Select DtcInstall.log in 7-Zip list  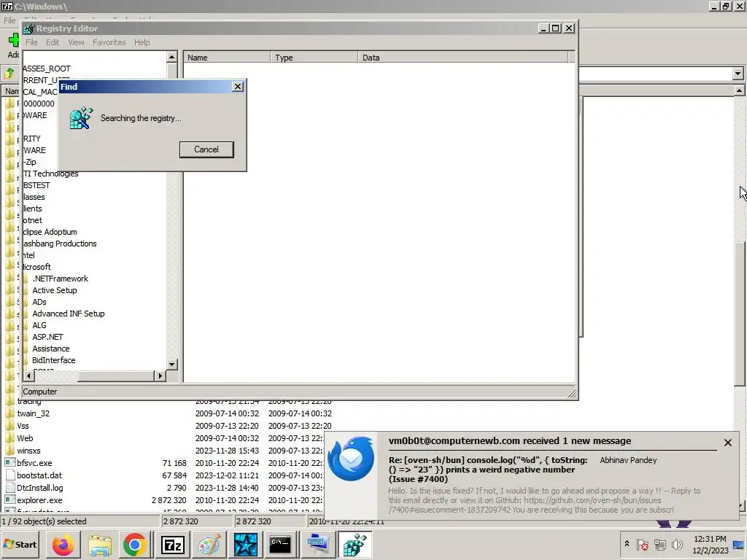[x=39, y=488]
